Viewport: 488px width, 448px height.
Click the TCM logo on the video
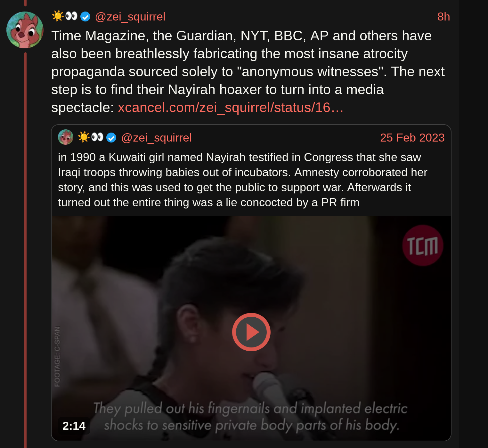pyautogui.click(x=423, y=245)
